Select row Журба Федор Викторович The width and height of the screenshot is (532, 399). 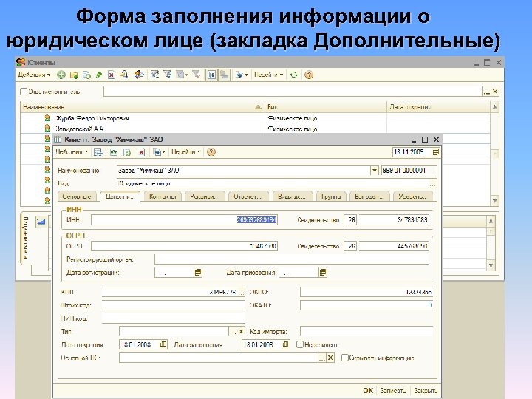pyautogui.click(x=255, y=118)
